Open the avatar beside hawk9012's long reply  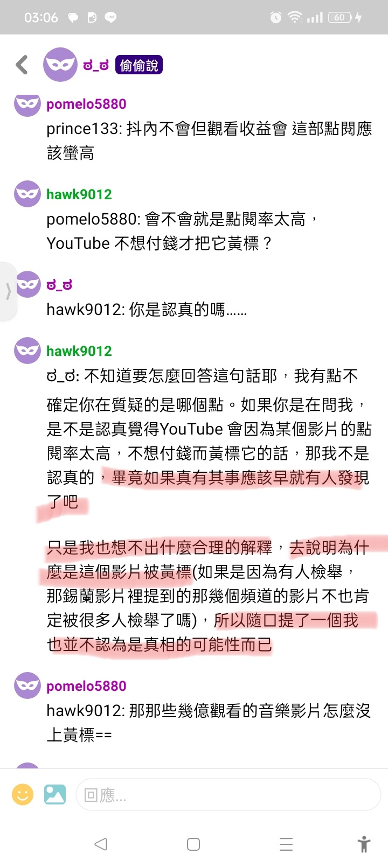[27, 351]
